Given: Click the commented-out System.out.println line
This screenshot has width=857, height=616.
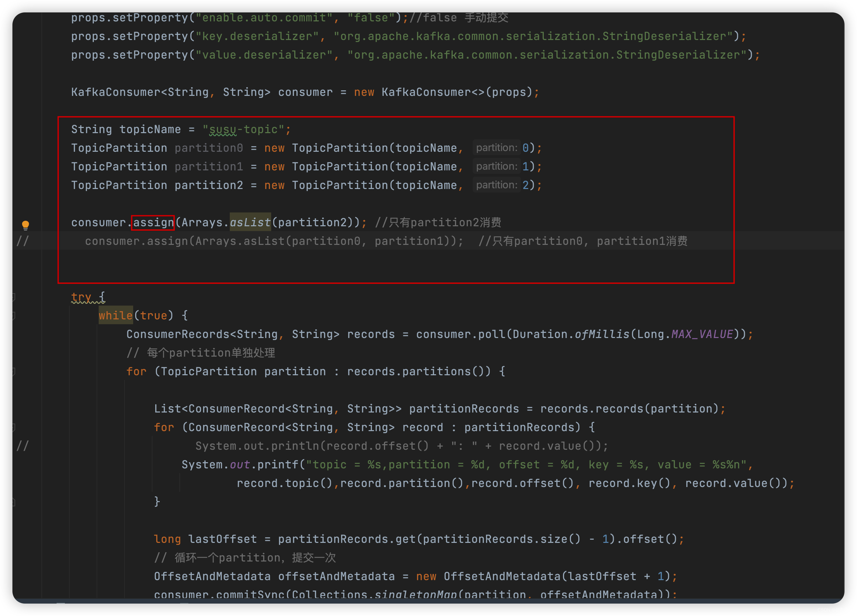Looking at the screenshot, I should pos(401,446).
